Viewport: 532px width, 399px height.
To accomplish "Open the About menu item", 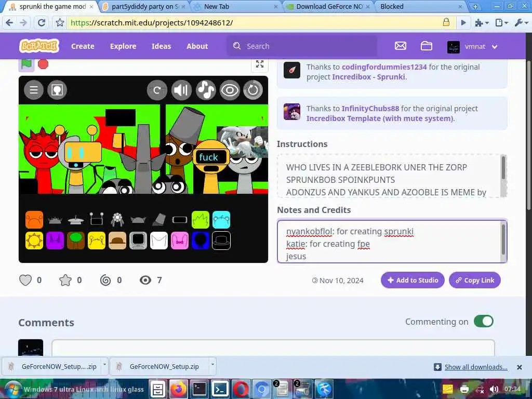I will point(197,46).
